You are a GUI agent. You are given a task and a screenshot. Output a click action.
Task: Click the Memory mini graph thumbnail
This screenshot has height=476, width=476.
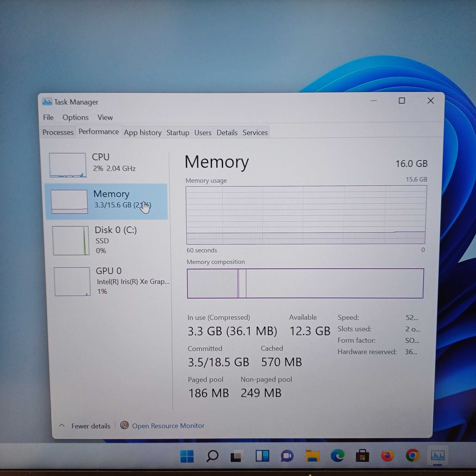(69, 202)
